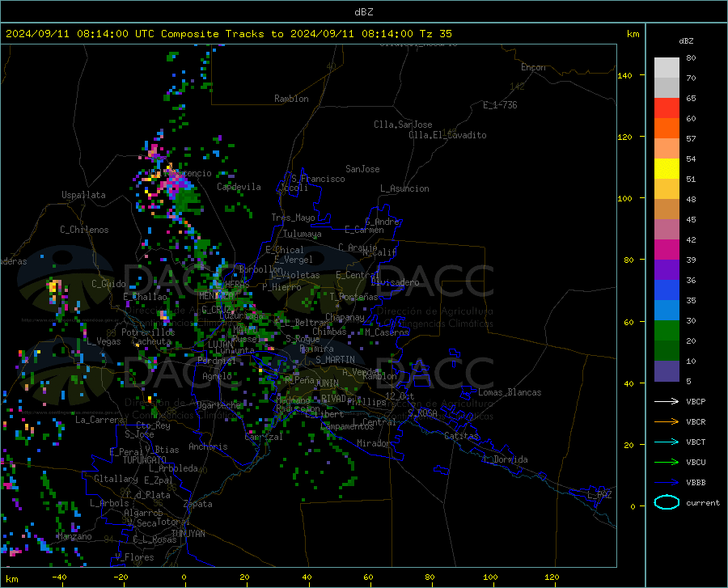728x588 pixels.
Task: Click the white VBCP arrow legend icon
Action: (667, 401)
